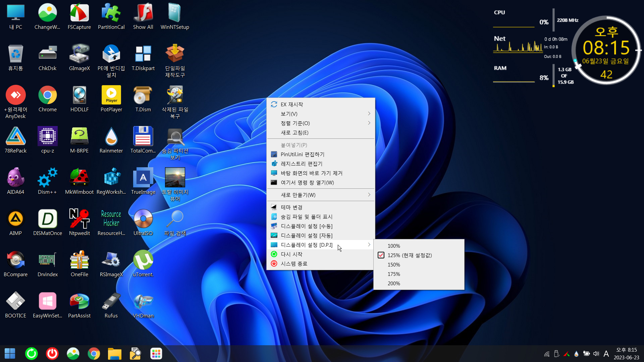Open the PartAssist desktop icon
The image size is (644, 362).
[79, 305]
